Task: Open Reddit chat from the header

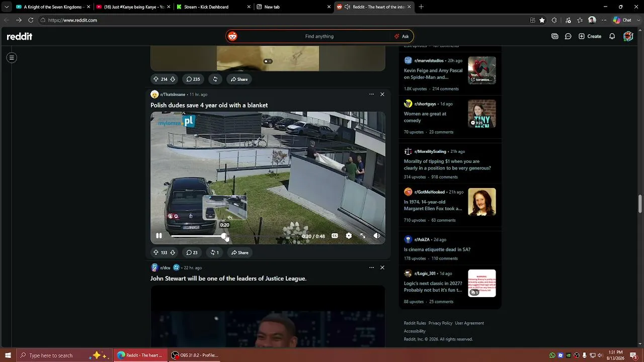Action: [x=568, y=36]
